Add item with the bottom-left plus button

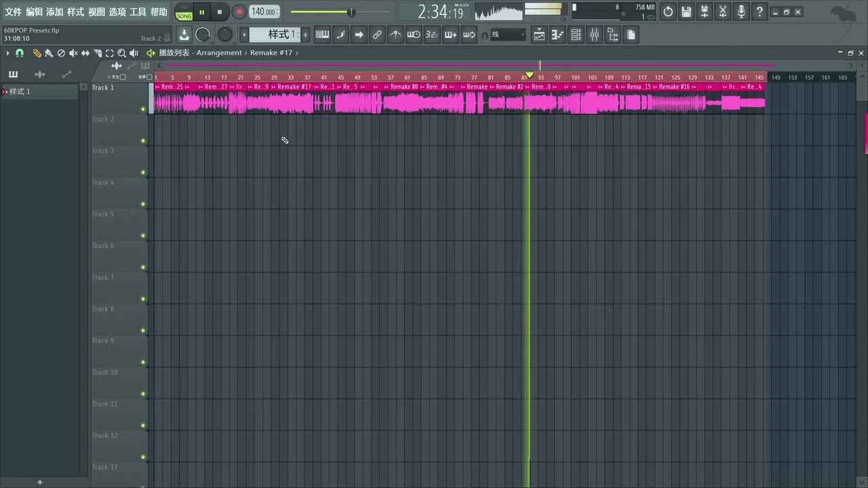[39, 482]
